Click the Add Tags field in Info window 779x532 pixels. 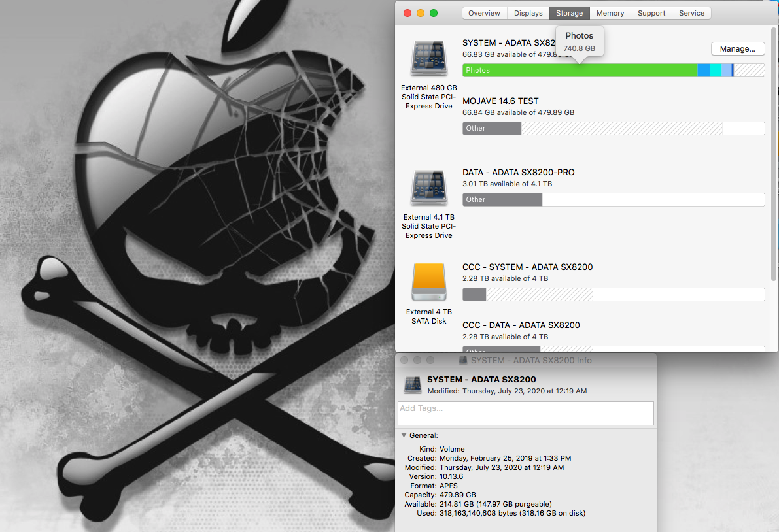coord(526,414)
